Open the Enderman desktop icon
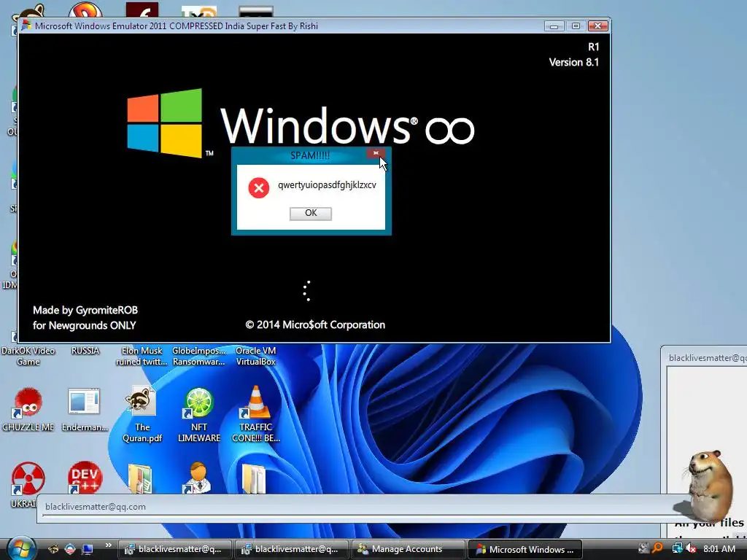 tap(84, 402)
